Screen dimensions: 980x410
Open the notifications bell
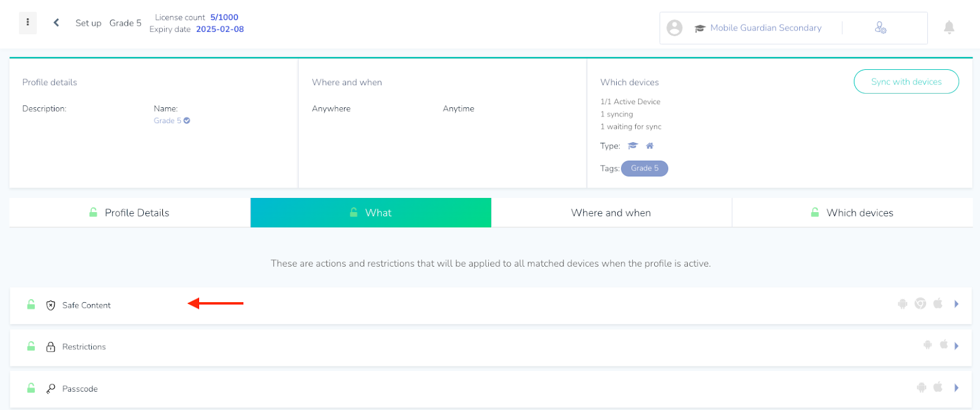(949, 27)
